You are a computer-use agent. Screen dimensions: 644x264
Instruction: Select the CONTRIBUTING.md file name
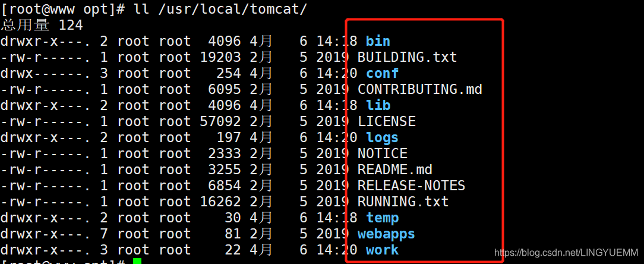point(420,89)
